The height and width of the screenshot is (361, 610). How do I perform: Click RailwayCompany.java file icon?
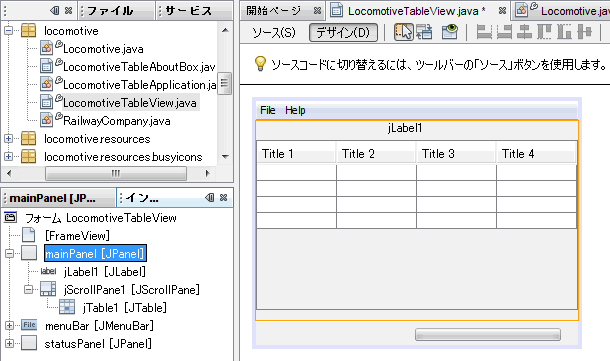pyautogui.click(x=46, y=120)
